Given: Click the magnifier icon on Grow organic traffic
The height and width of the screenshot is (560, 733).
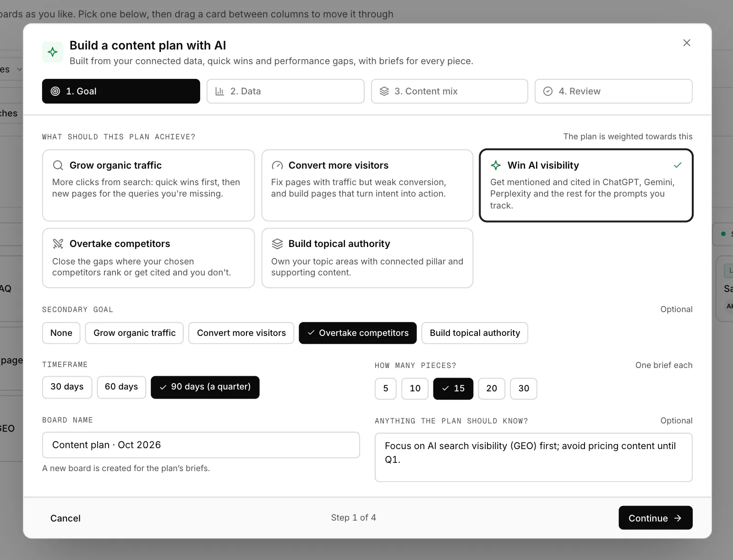Looking at the screenshot, I should point(58,165).
